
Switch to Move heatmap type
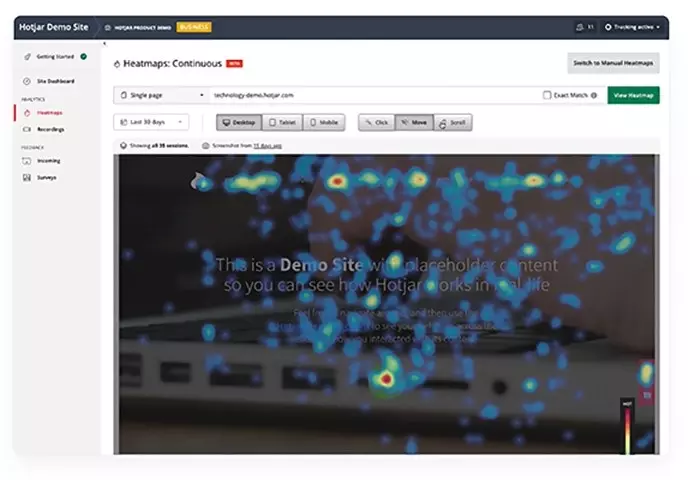(414, 122)
